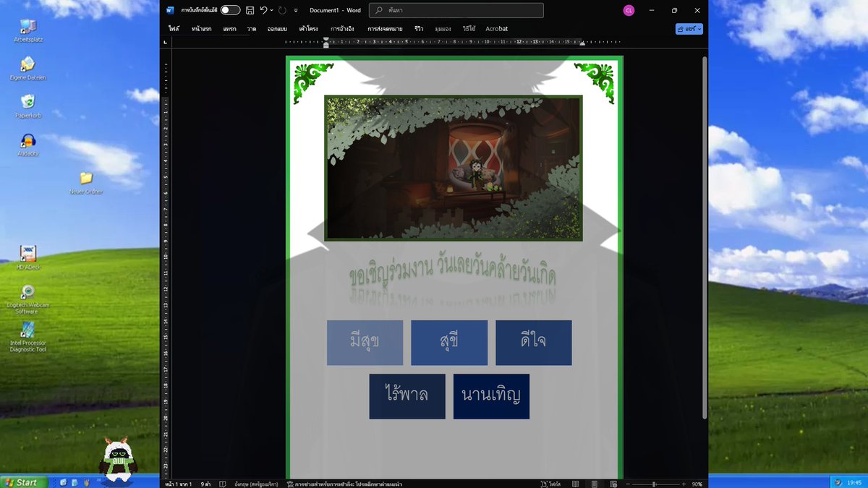Open the Arbeitsplatz desktop icon

point(29,31)
